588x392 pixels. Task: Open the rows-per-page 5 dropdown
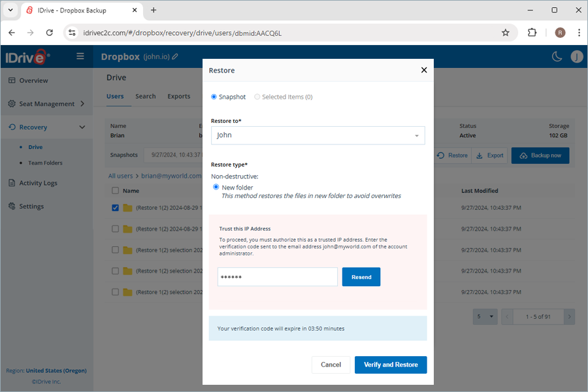(485, 317)
